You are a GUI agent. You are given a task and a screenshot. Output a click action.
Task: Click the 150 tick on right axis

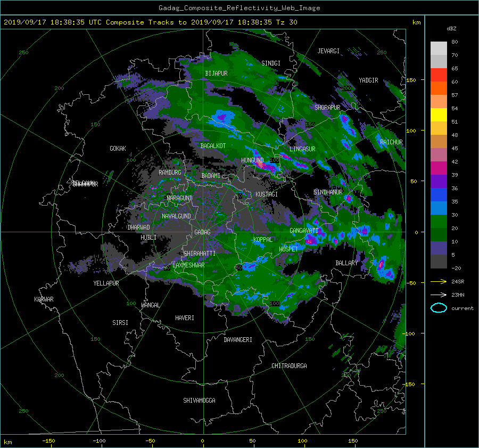411,80
